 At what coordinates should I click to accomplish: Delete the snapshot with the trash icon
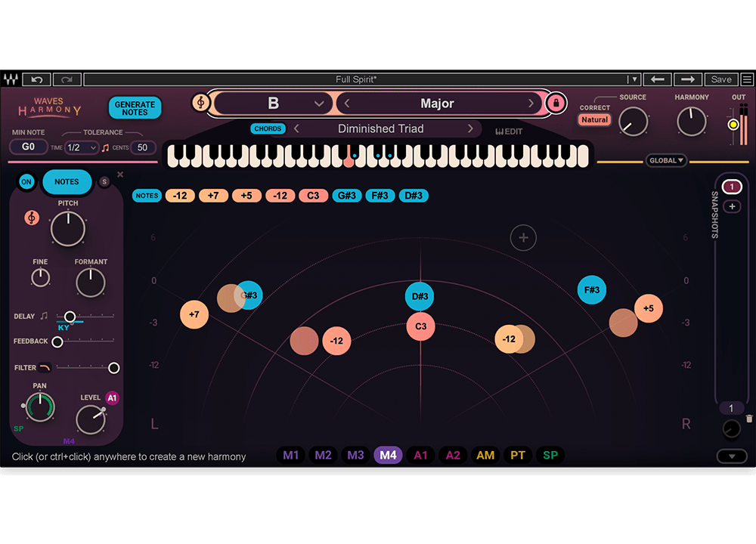click(x=748, y=419)
